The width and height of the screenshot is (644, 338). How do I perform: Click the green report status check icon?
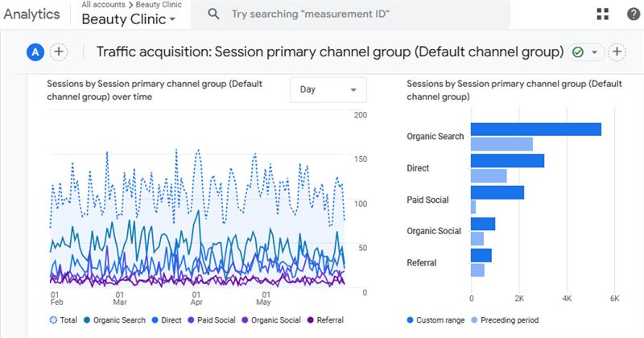click(577, 52)
